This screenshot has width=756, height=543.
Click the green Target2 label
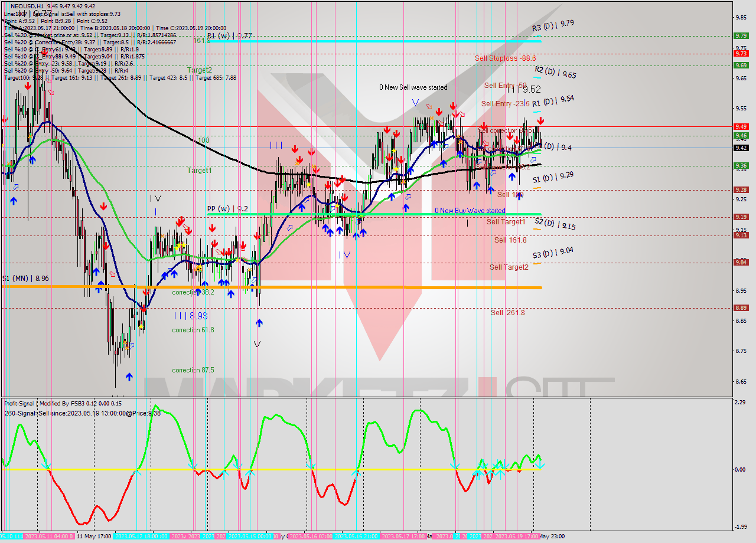(x=200, y=70)
